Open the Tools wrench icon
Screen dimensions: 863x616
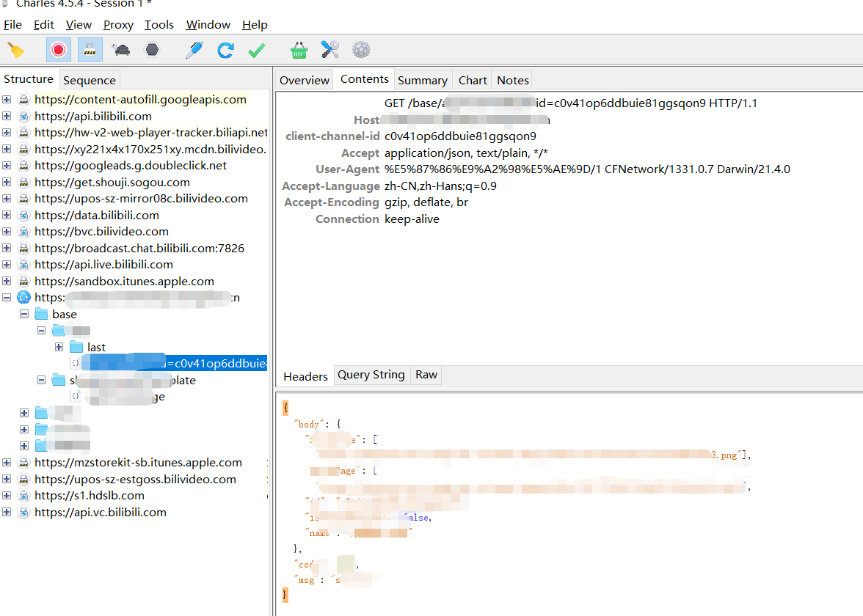point(330,50)
